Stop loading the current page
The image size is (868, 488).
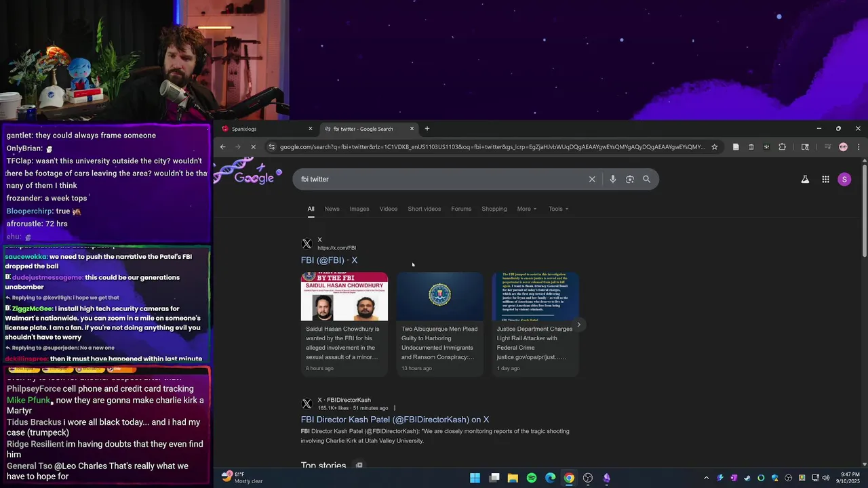coord(253,147)
